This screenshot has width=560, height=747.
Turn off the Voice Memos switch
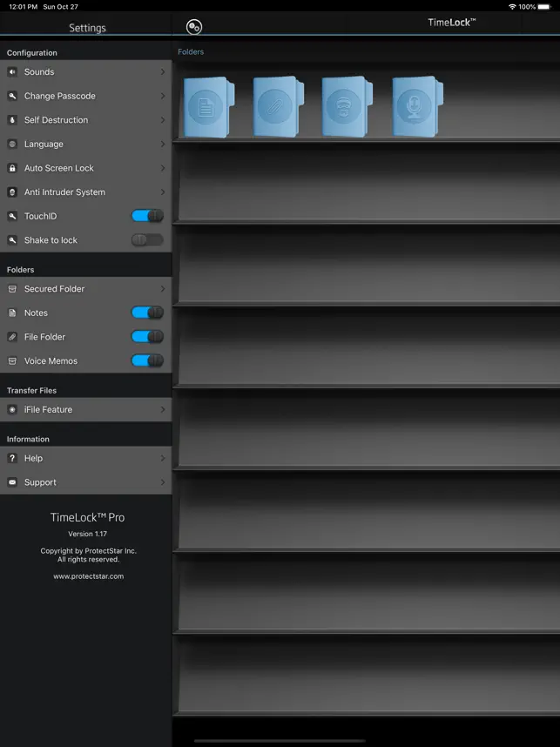pos(147,360)
